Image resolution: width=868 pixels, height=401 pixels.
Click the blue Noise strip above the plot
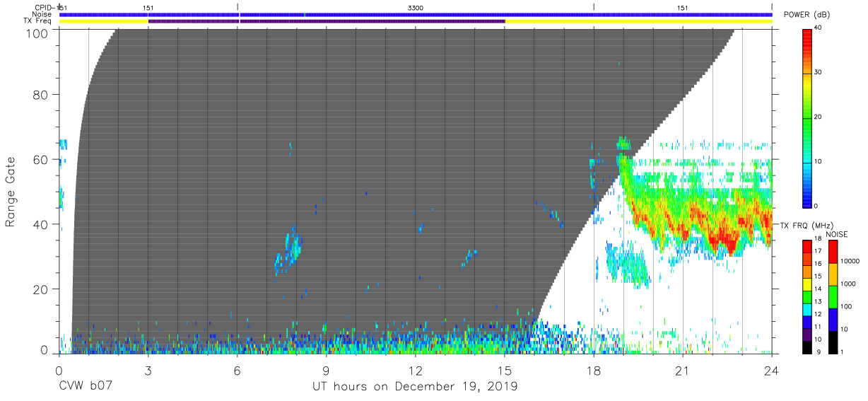pos(416,14)
